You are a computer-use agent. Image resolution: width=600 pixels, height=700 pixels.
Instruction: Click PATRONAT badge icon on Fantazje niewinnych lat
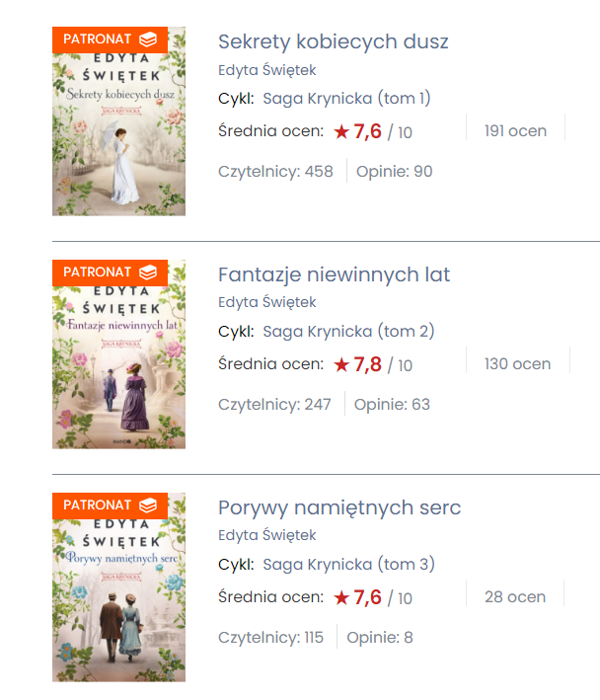tap(148, 272)
